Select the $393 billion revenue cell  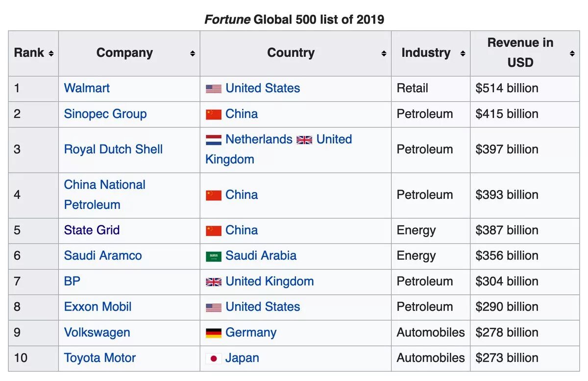pos(525,195)
